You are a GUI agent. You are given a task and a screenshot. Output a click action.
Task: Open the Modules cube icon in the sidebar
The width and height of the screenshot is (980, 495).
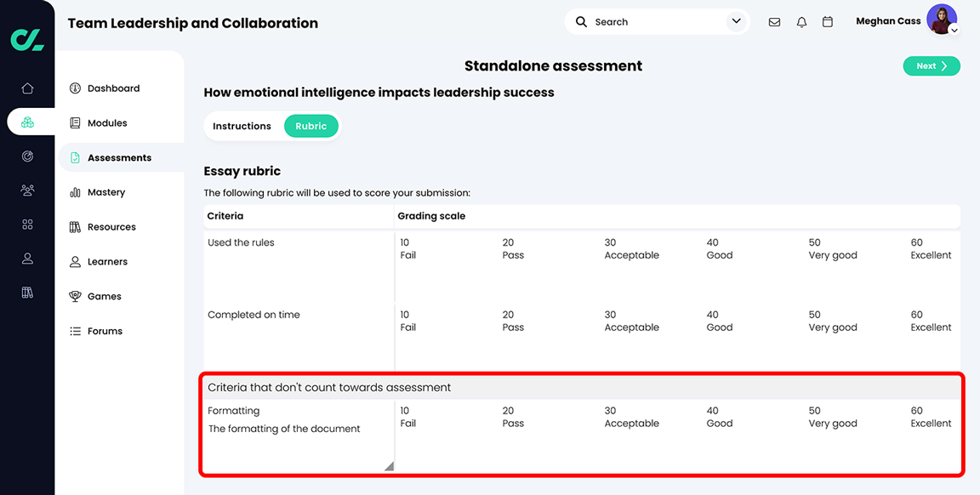pos(27,122)
